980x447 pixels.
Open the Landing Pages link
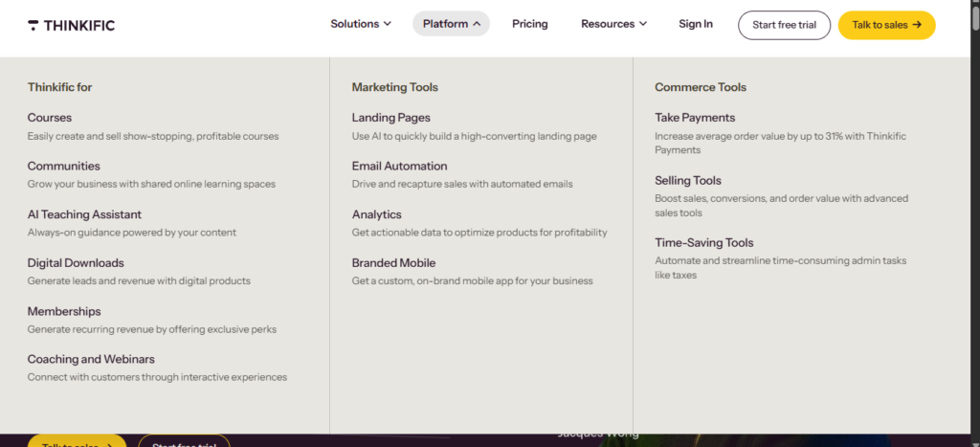point(391,118)
